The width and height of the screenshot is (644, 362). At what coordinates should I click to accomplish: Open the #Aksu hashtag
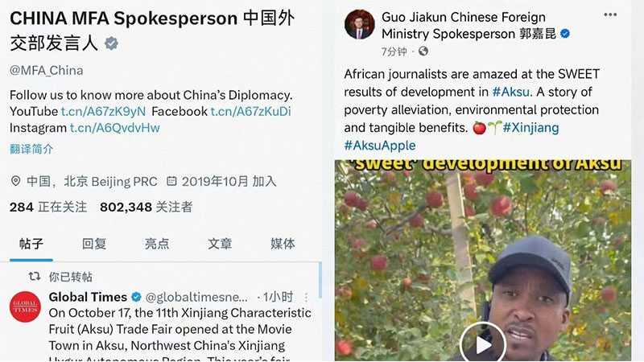click(x=511, y=92)
